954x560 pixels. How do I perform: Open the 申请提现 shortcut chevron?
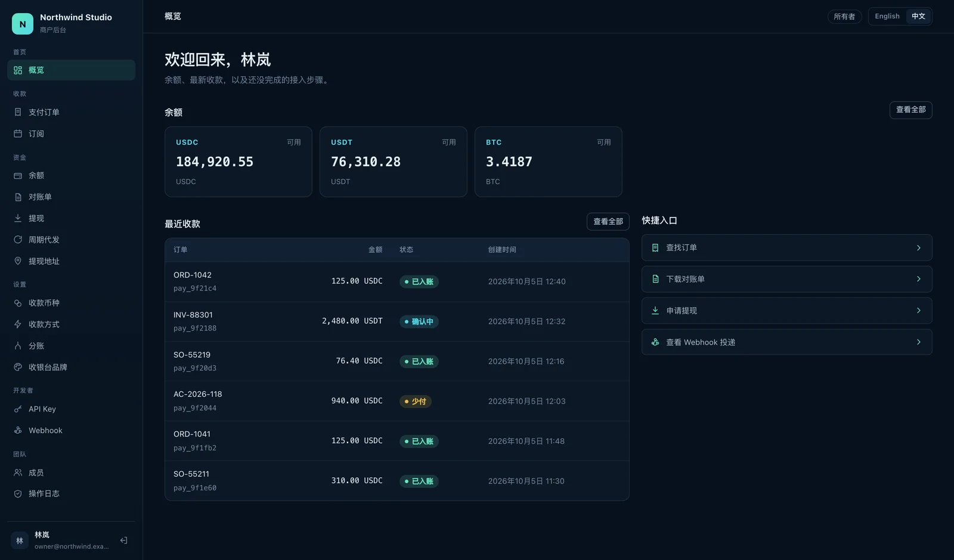918,310
